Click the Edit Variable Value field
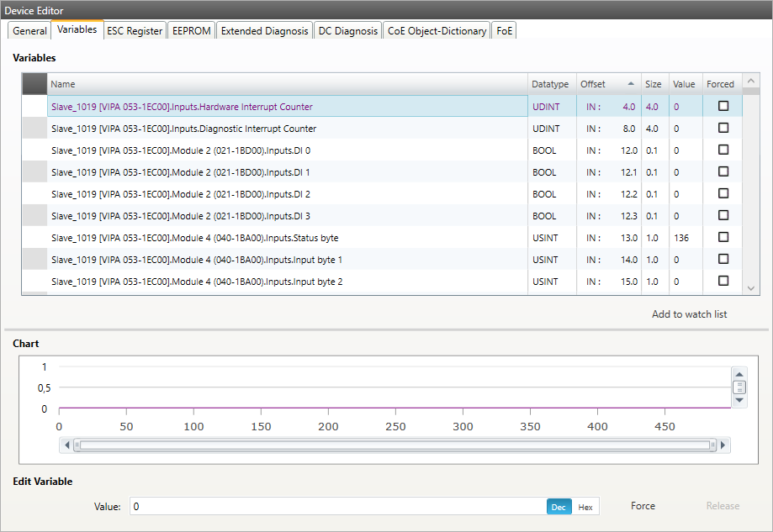Screen dimensions: 773x532 (x=336, y=507)
